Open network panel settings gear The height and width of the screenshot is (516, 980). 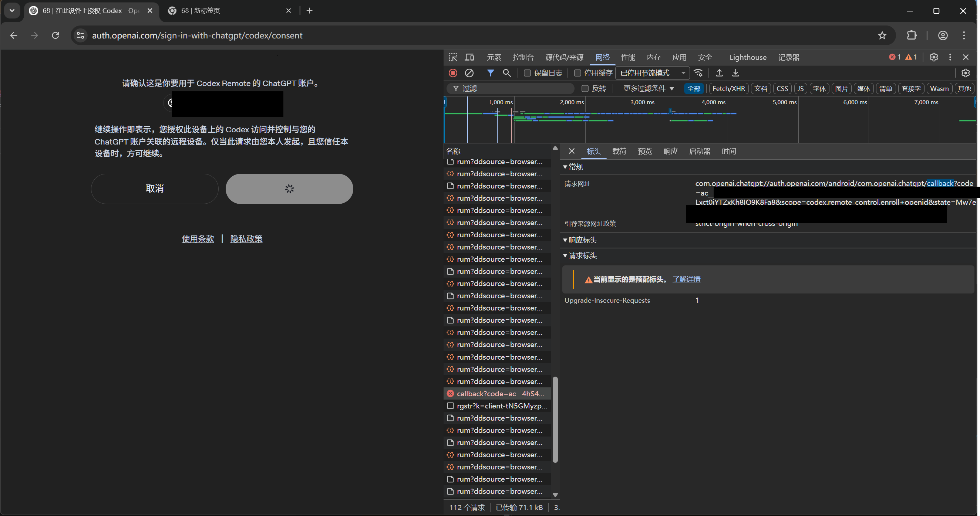coord(966,73)
